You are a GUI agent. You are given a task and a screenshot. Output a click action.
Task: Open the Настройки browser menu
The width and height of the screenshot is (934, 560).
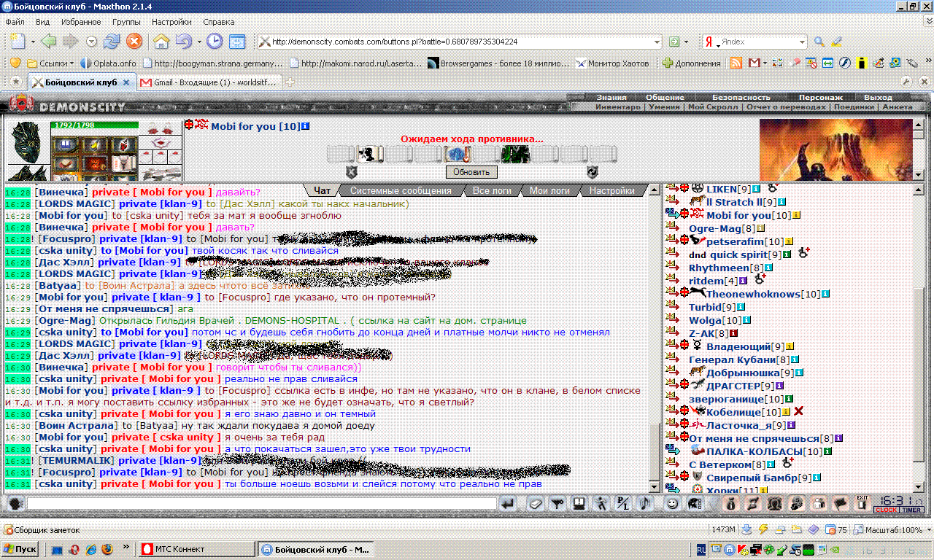click(x=171, y=22)
